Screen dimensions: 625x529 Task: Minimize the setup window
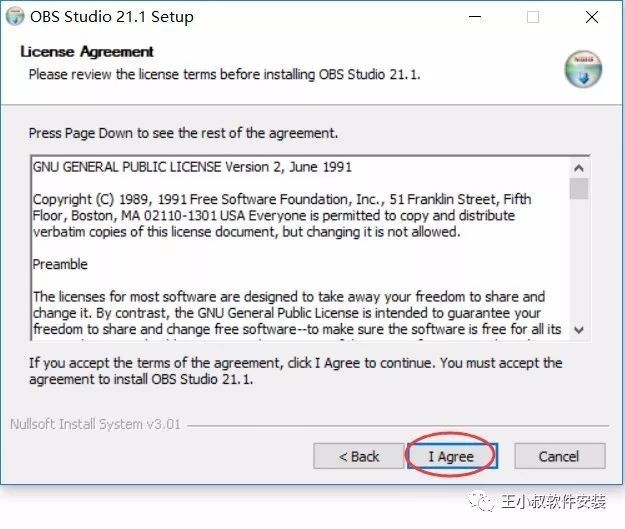coord(474,17)
